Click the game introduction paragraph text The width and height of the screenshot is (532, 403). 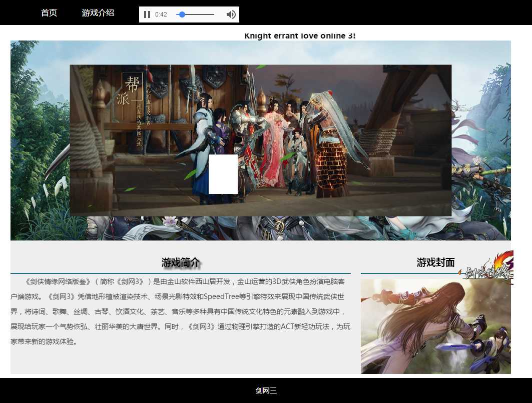[180, 311]
